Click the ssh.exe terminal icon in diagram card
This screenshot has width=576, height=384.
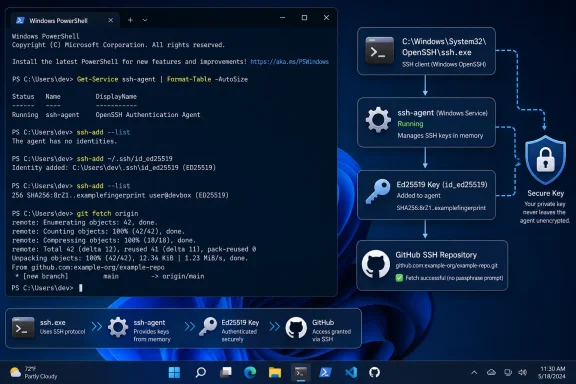click(x=379, y=50)
